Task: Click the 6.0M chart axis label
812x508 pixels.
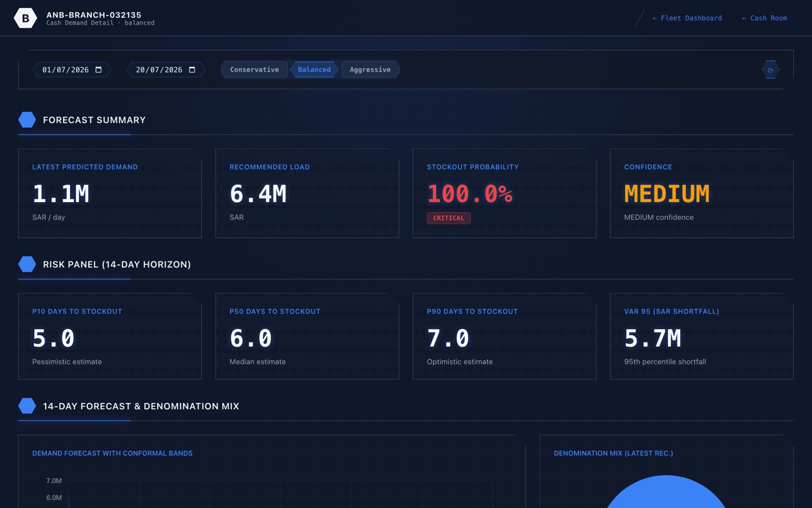Action: click(54, 498)
